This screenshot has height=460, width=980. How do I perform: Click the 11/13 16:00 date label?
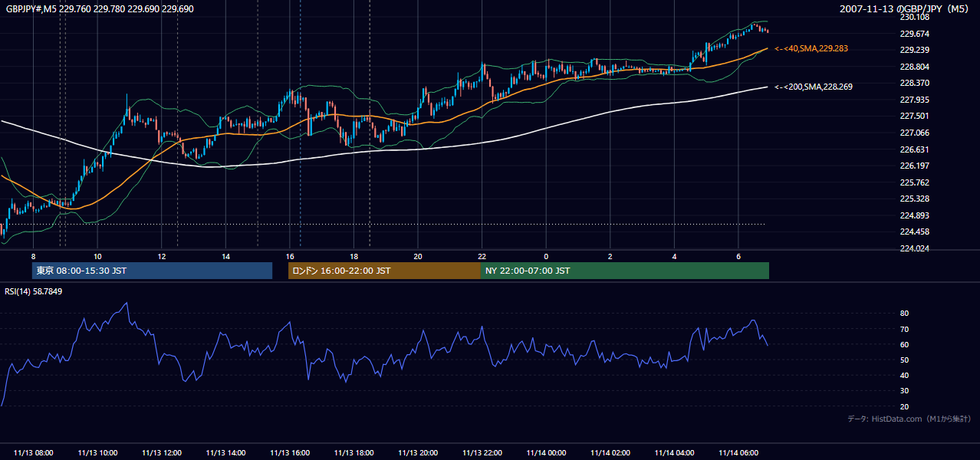click(290, 453)
